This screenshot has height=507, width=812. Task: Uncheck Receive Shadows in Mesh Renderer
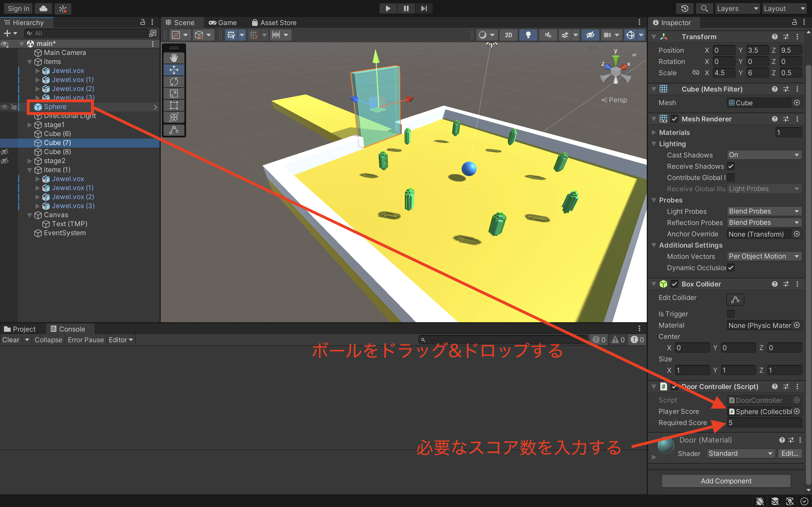pos(731,166)
